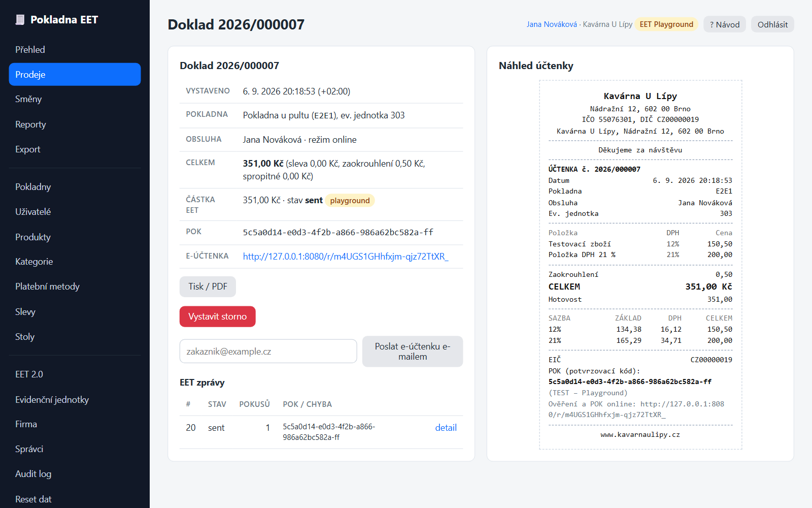
Task: Focus the customer email input field
Action: pos(268,351)
